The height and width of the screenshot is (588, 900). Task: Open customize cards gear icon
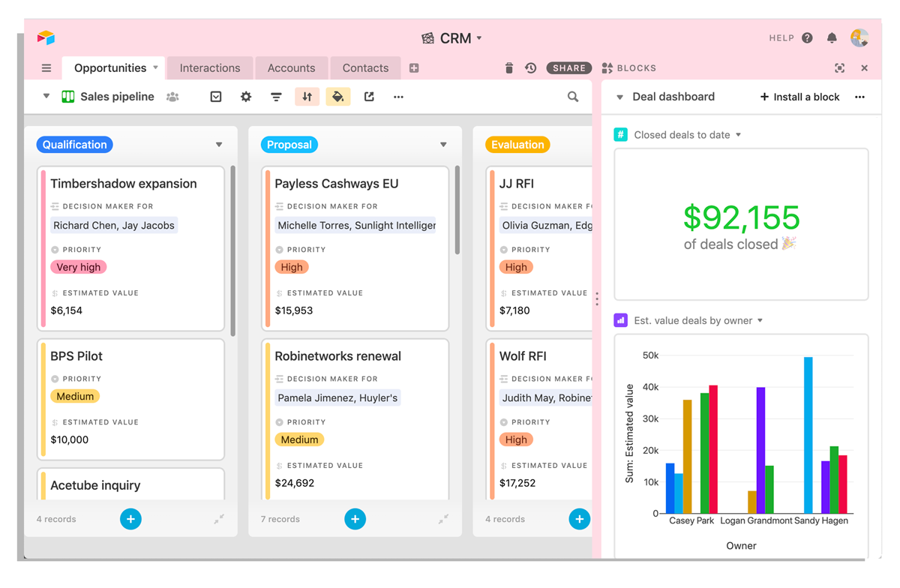point(246,97)
